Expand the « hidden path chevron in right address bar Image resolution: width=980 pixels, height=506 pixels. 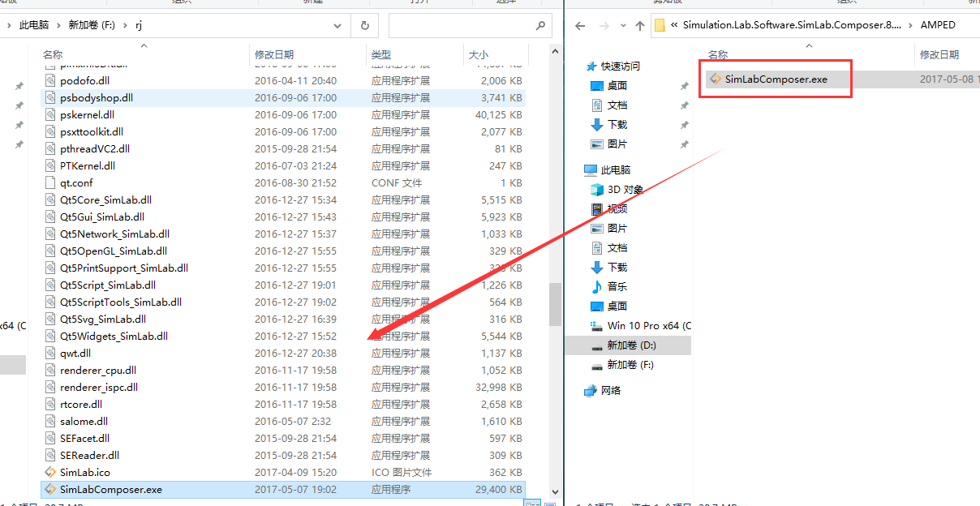(675, 25)
